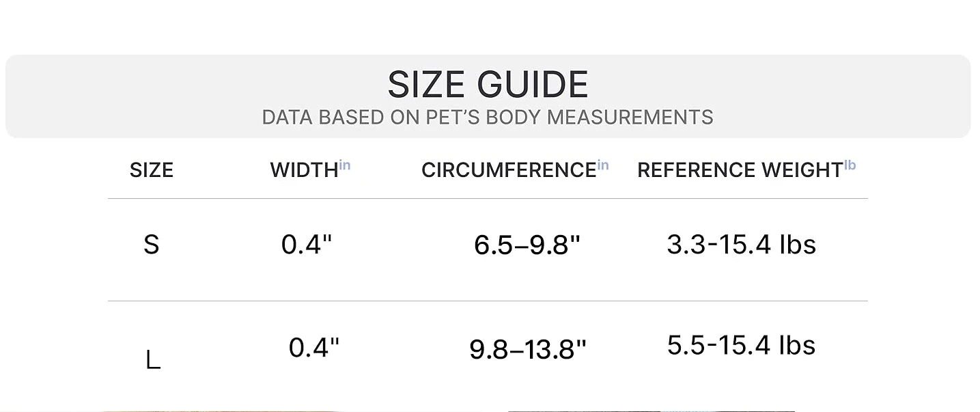Click the 9.8–13.8" circumference value
Screen dimensions: 980x412
[528, 350]
